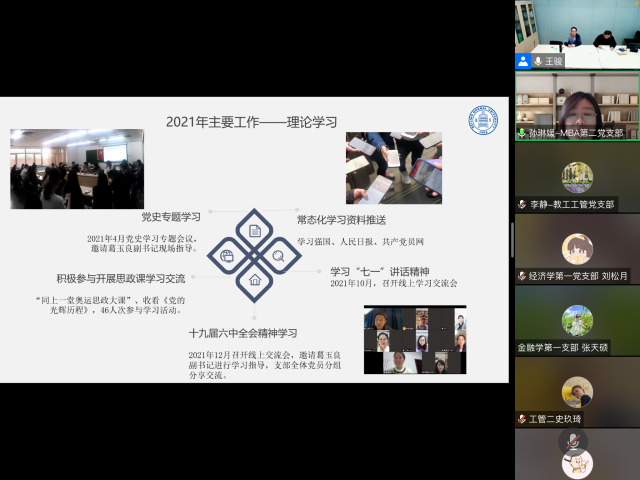The image size is (640, 480).
Task: Click 李静's circular profile avatar
Action: (x=577, y=177)
